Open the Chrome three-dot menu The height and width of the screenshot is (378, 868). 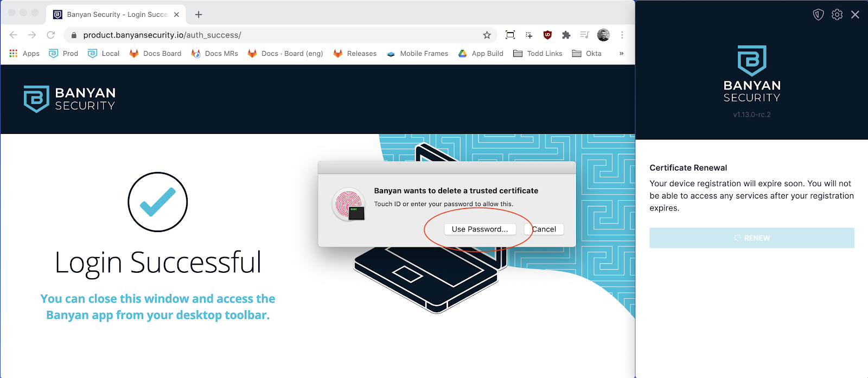pyautogui.click(x=622, y=35)
